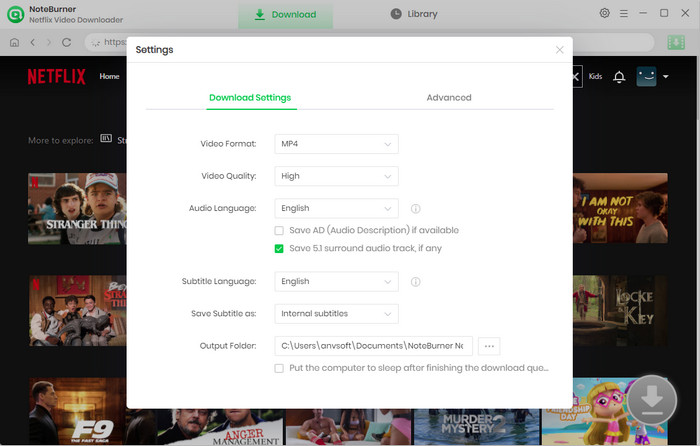This screenshot has height=446, width=700.
Task: Uncheck Save 5.1 surround audio track
Action: coord(279,249)
